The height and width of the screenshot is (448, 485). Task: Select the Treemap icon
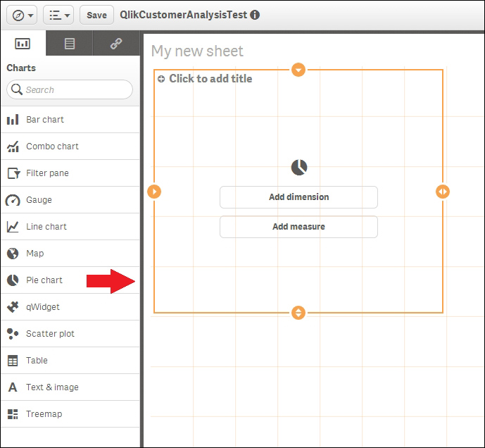13,414
